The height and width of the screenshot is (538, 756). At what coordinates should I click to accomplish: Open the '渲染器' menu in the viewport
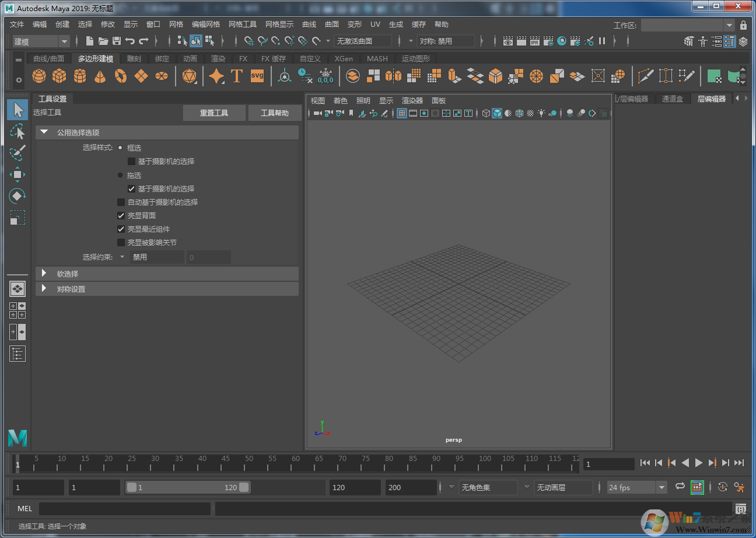(412, 100)
